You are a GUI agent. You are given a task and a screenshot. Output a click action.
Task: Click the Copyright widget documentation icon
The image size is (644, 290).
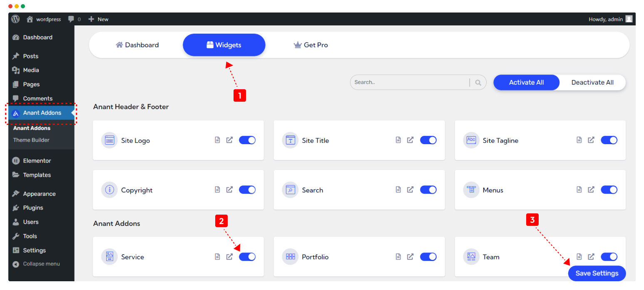[217, 190]
